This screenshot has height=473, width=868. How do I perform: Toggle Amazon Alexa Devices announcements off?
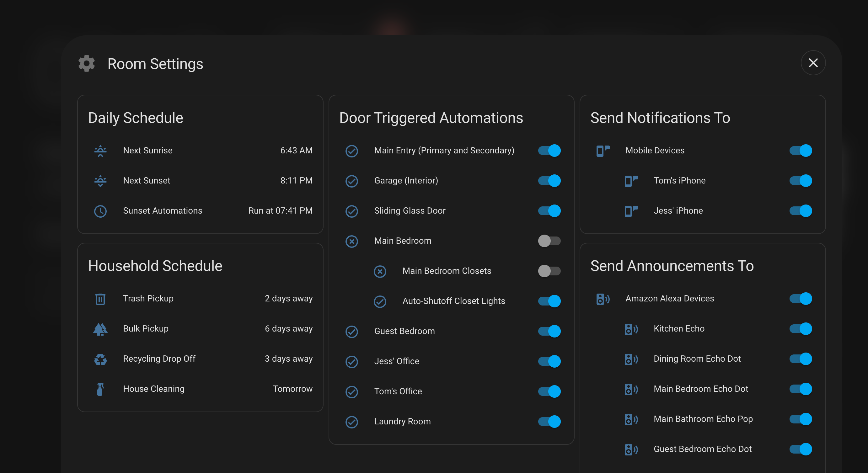click(800, 299)
